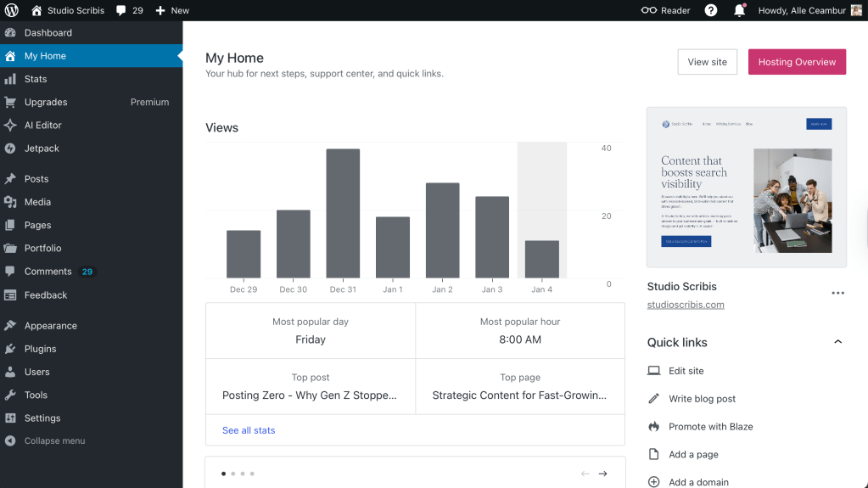Open the help question mark icon
Viewport: 868px width, 488px height.
[x=711, y=10]
